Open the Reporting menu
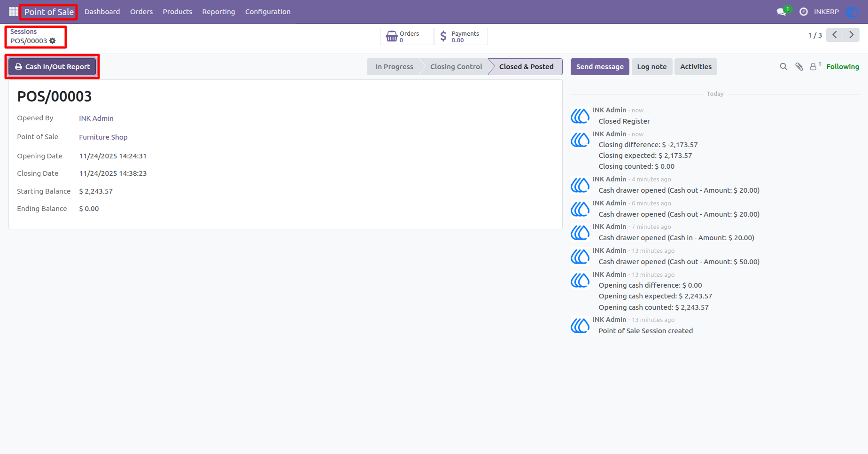The height and width of the screenshot is (454, 868). tap(218, 12)
